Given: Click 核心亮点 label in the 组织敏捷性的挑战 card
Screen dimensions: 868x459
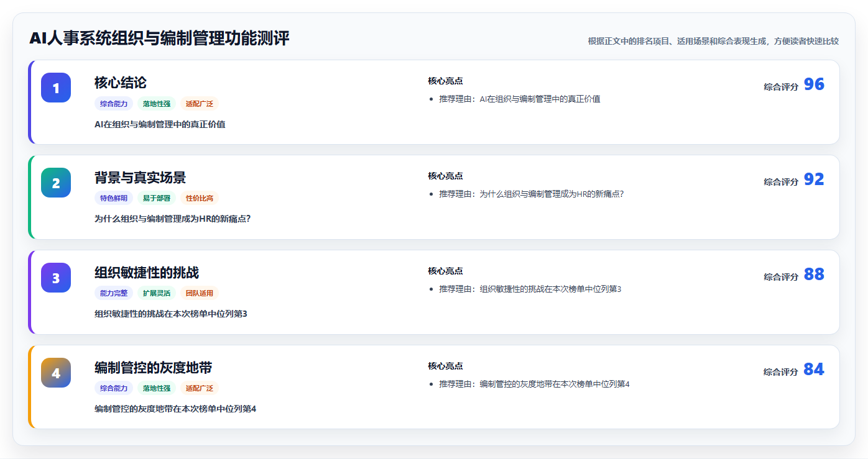Looking at the screenshot, I should (445, 271).
